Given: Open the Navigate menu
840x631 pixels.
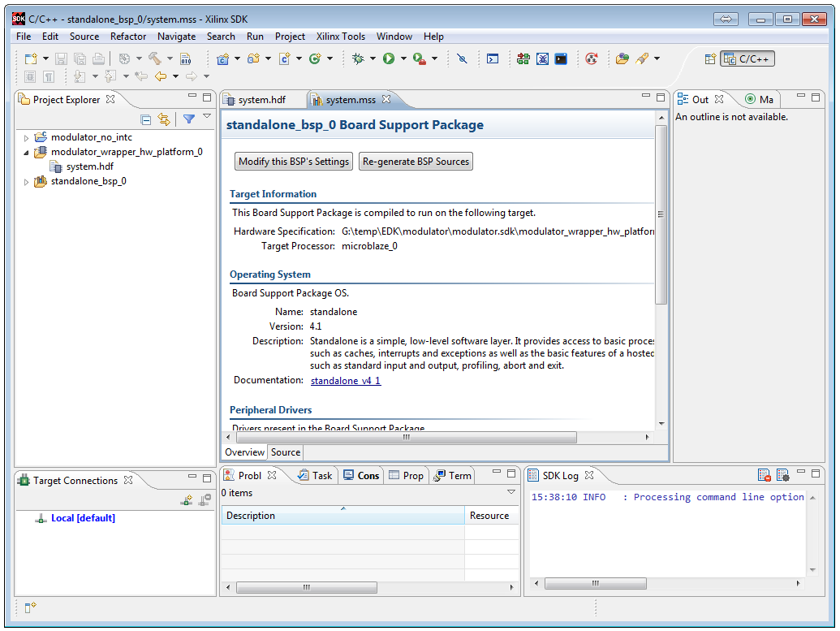Looking at the screenshot, I should coord(176,37).
